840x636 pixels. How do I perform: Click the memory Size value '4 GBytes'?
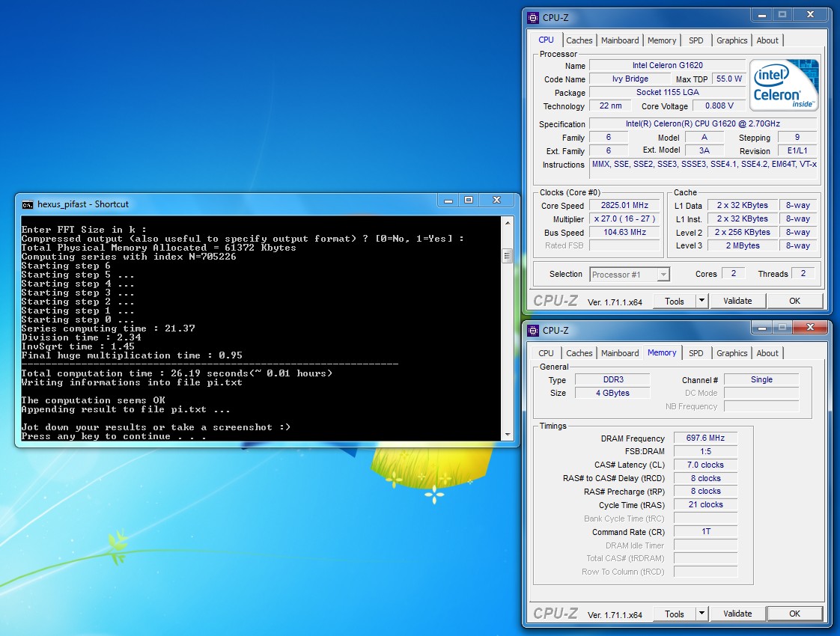(x=613, y=393)
